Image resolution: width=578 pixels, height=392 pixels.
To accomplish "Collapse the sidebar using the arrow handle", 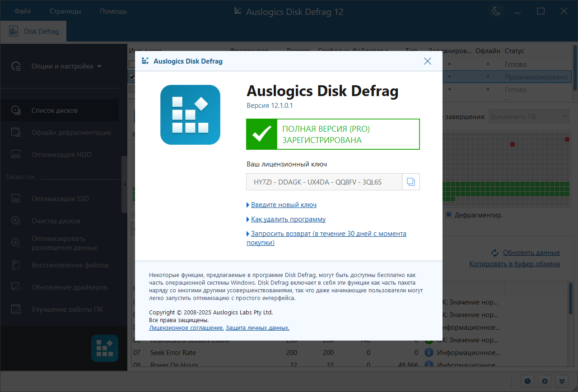I will 125,184.
